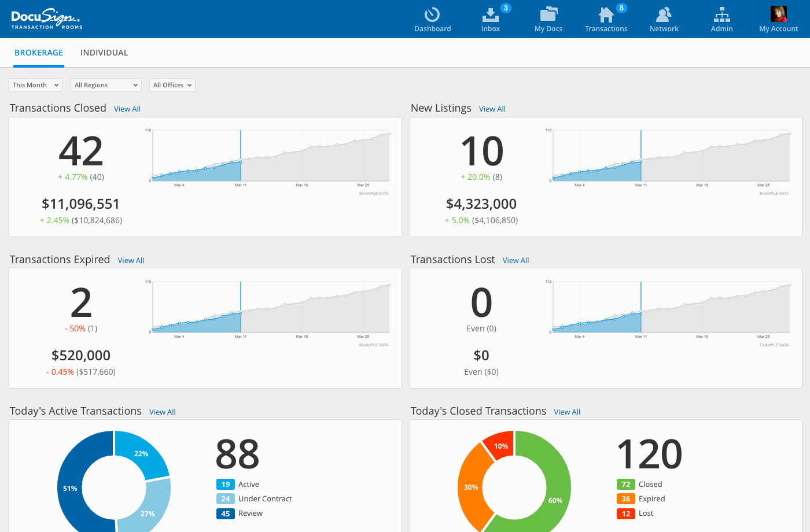Expand the All Offices dropdown
Screen dimensions: 810x532
pos(172,85)
